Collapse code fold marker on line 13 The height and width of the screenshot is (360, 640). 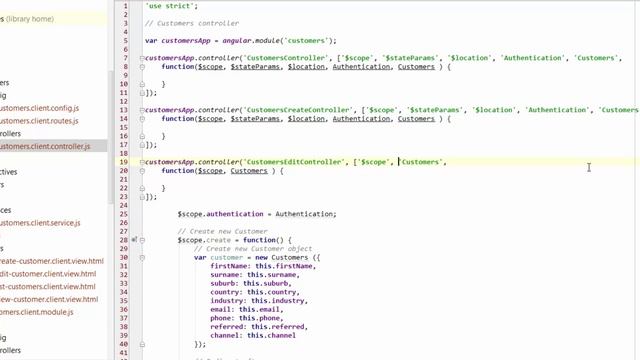coord(142,110)
